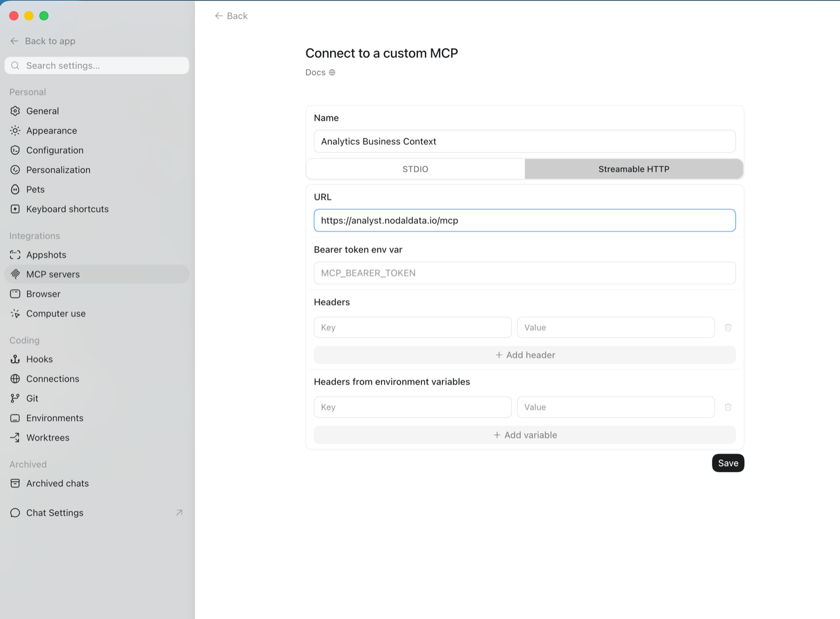The width and height of the screenshot is (840, 619).
Task: Open the Hooks settings
Action: pyautogui.click(x=97, y=359)
